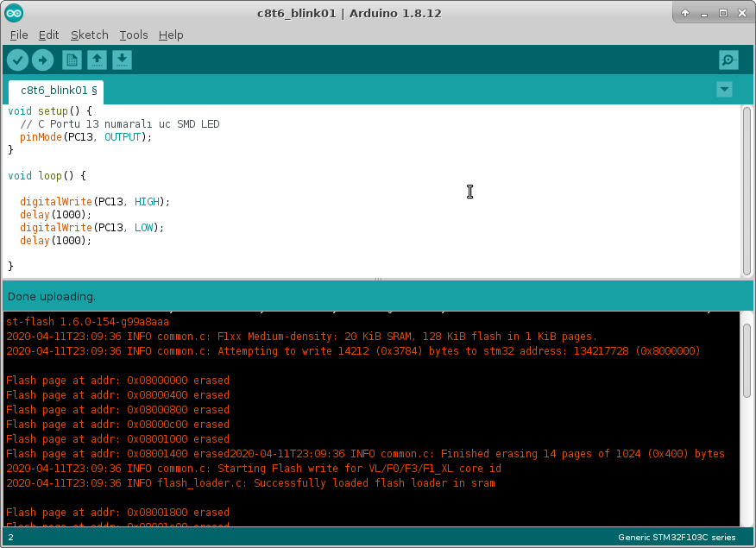Upload the sketch with the arrow button

43,60
